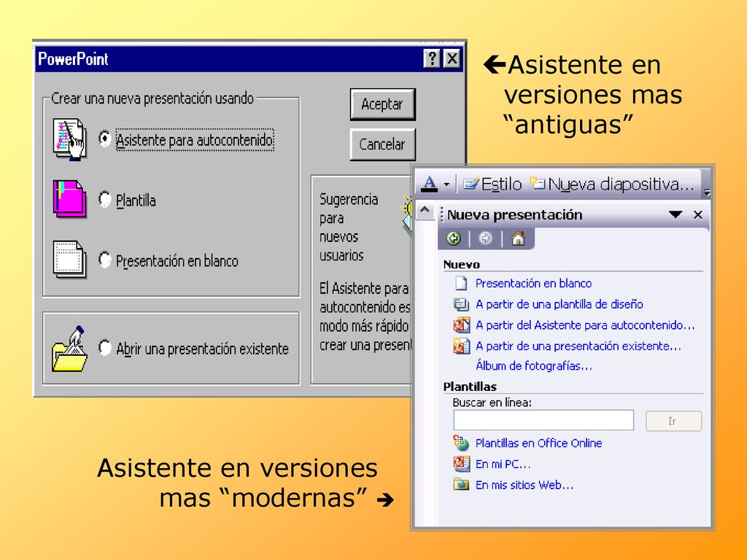The width and height of the screenshot is (747, 560).
Task: Click the web sites folder icon
Action: (x=461, y=485)
